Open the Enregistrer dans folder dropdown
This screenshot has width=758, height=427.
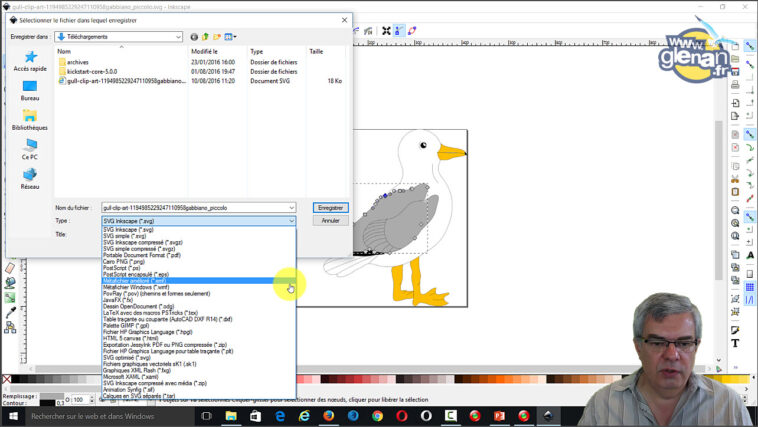tap(178, 37)
